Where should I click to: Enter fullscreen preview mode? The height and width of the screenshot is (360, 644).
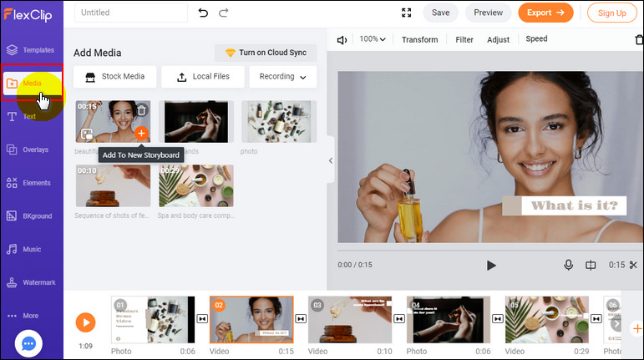click(x=406, y=13)
